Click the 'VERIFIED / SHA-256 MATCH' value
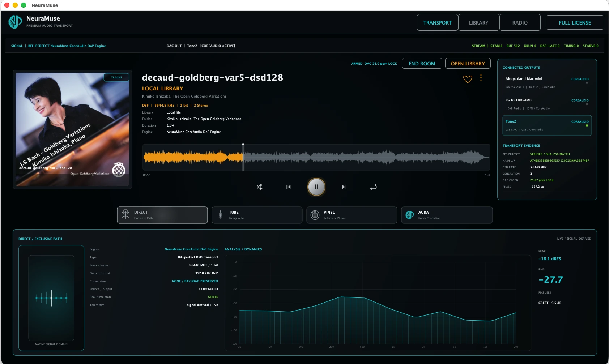 coord(550,154)
